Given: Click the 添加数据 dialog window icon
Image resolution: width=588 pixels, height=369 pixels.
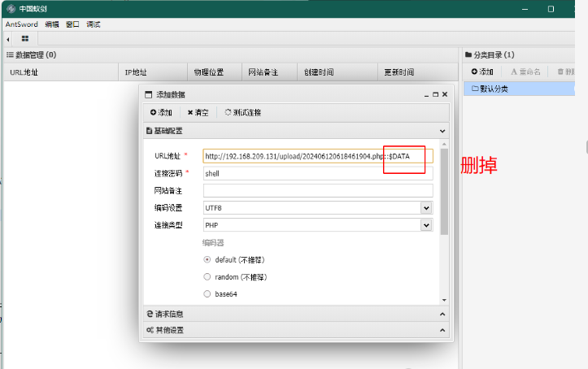Looking at the screenshot, I should coord(149,95).
